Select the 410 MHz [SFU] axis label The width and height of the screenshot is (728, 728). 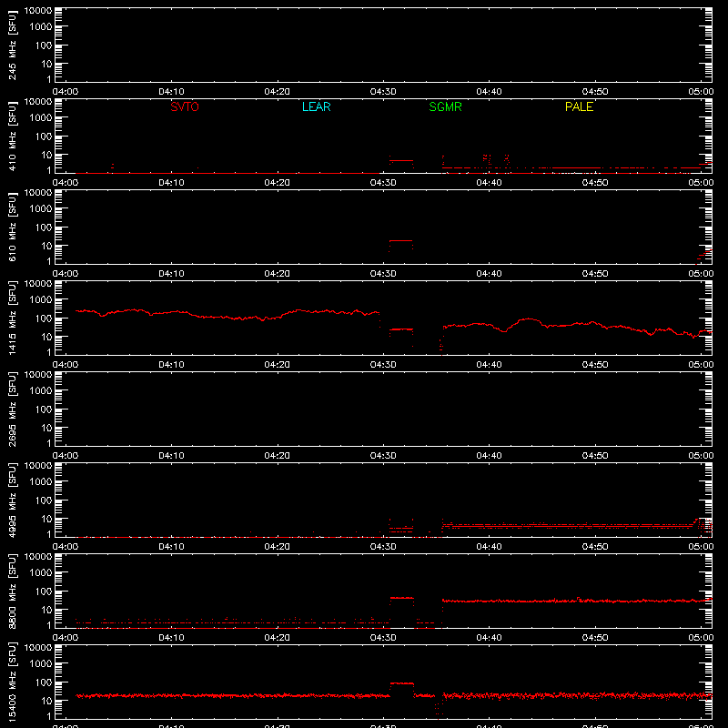13,136
